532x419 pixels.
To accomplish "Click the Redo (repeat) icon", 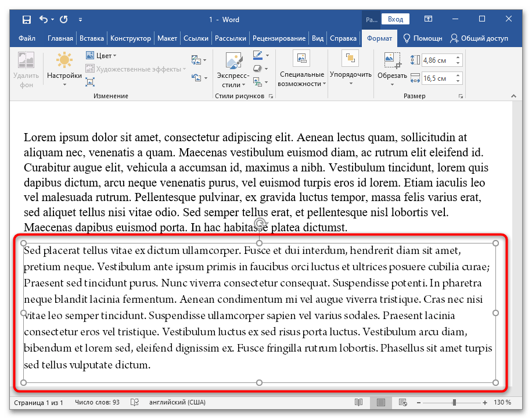I will click(x=63, y=20).
